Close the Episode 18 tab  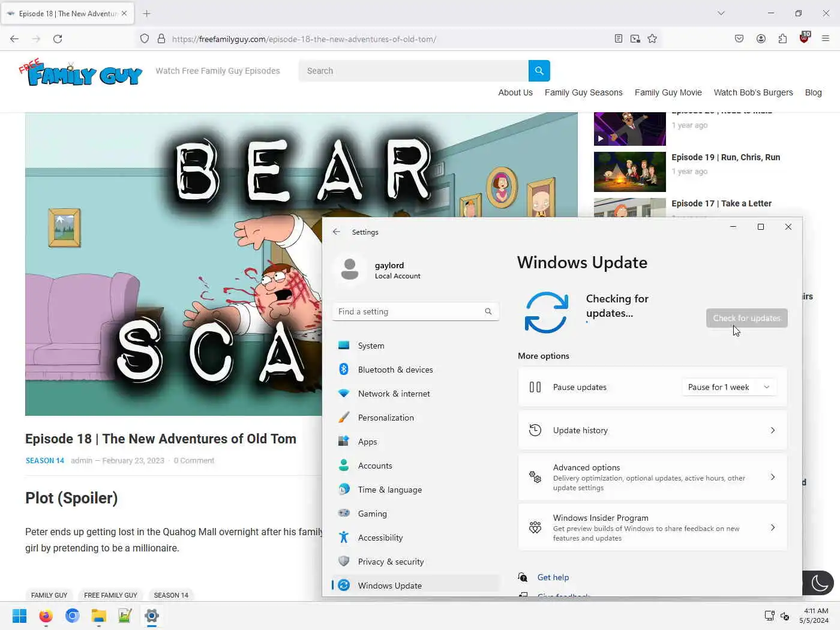click(124, 13)
